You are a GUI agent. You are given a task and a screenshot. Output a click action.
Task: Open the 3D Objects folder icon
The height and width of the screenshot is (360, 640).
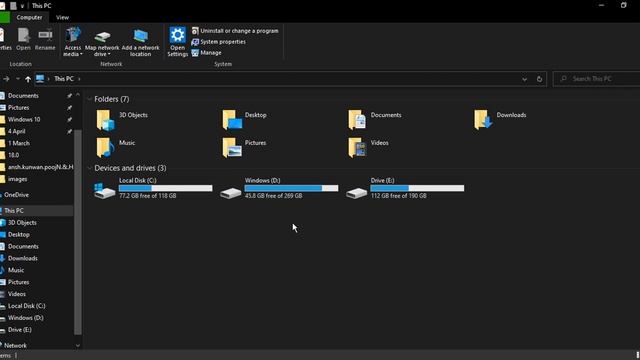point(105,120)
